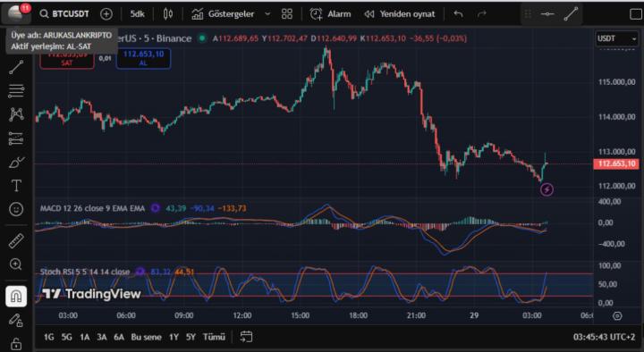Open the Fibonacci and gann tools group
The height and width of the screenshot is (352, 644).
[16, 90]
